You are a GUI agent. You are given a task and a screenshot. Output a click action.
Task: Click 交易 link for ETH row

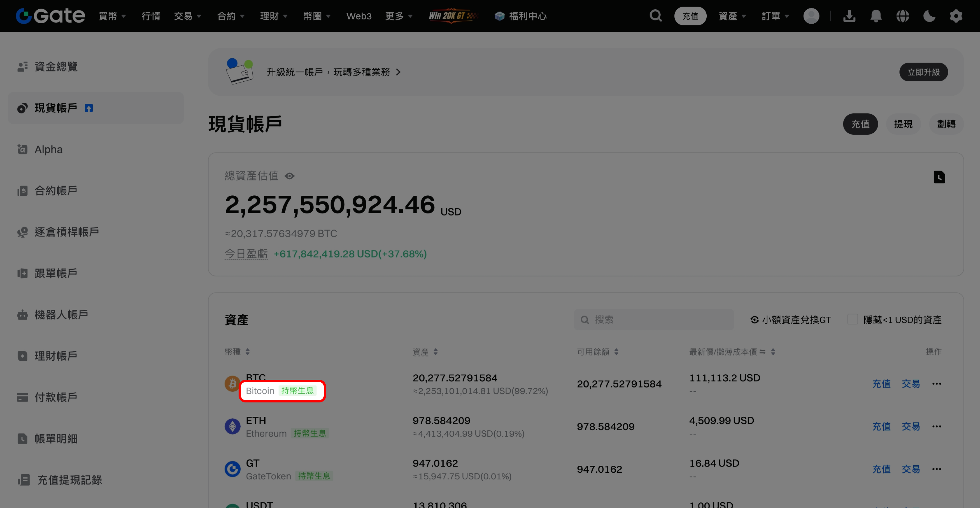(x=911, y=426)
